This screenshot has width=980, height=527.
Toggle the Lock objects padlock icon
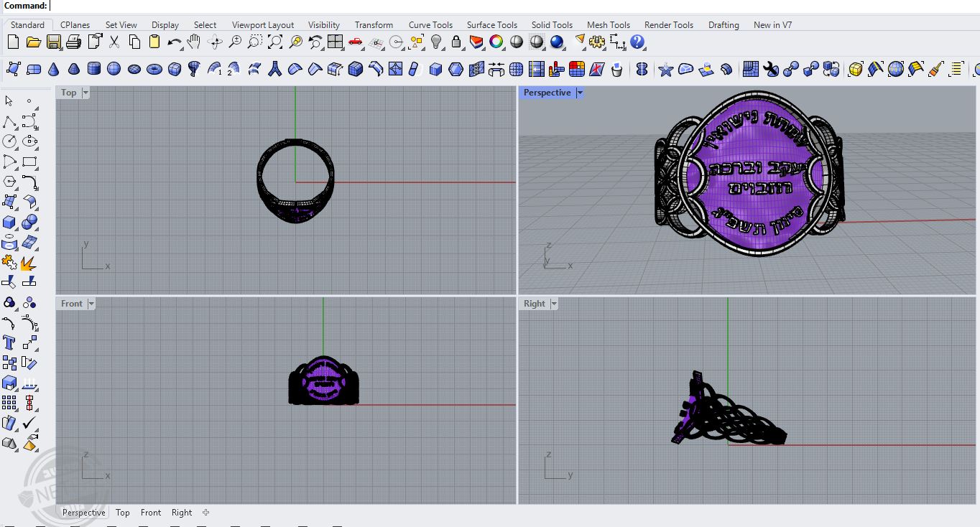[456, 43]
